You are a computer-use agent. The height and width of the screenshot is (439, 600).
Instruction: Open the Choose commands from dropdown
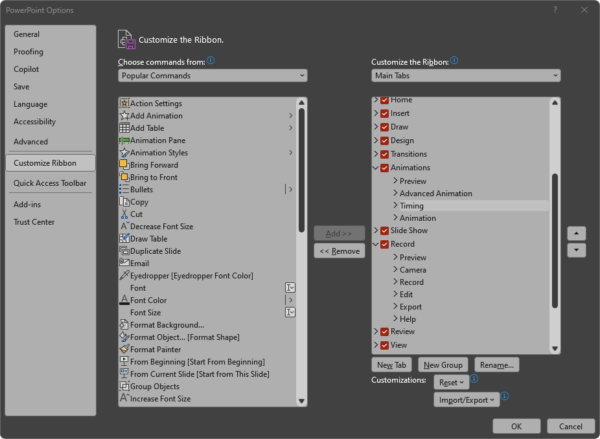click(x=212, y=75)
